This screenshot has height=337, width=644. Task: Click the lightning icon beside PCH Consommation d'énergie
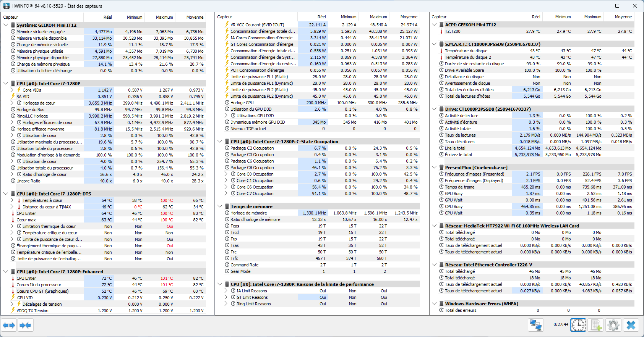(x=227, y=70)
